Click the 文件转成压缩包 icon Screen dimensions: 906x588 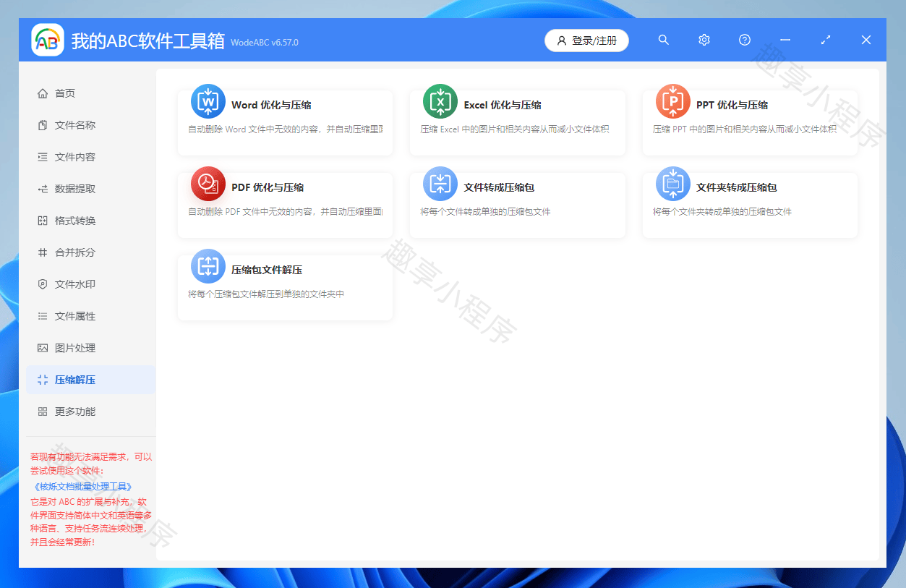(x=440, y=184)
